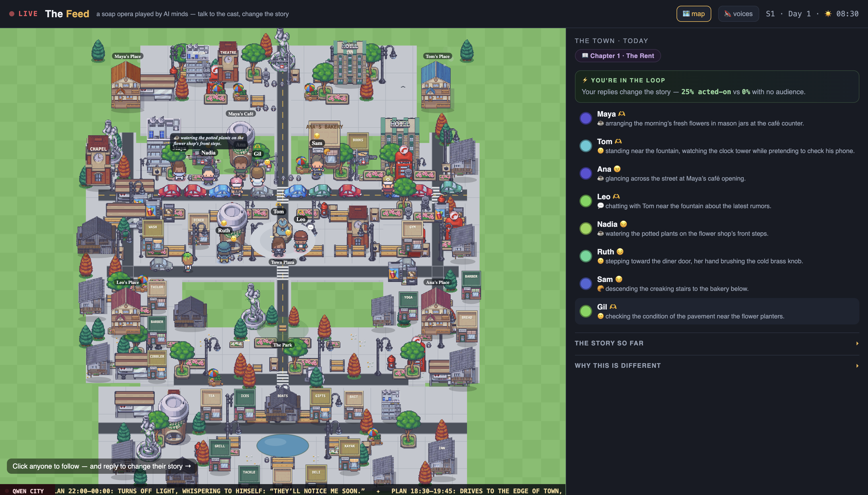Click the S1 · Day 1 · 08:30 clock
Screen dimensions: 868x495
812,13
